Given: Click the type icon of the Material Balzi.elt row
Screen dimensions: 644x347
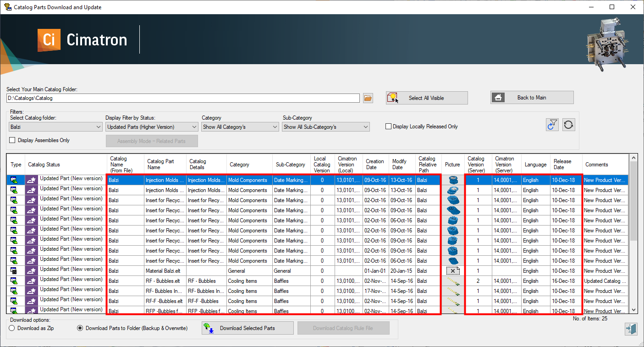Looking at the screenshot, I should [14, 271].
